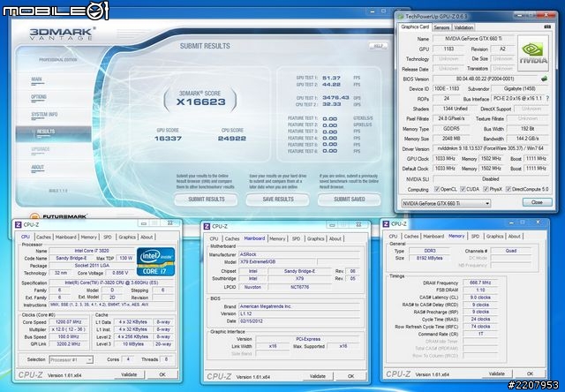
Task: Open System Info in the 3DMark sidebar
Action: (x=44, y=115)
